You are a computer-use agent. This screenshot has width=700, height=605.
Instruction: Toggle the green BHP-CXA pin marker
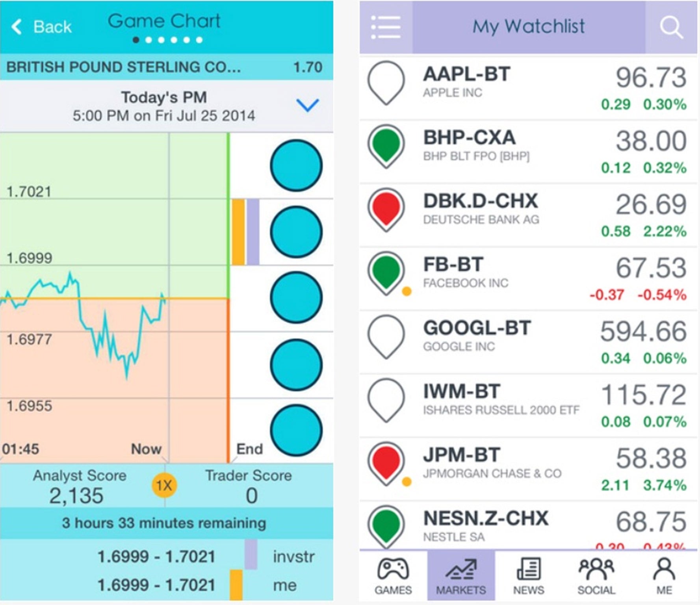386,146
